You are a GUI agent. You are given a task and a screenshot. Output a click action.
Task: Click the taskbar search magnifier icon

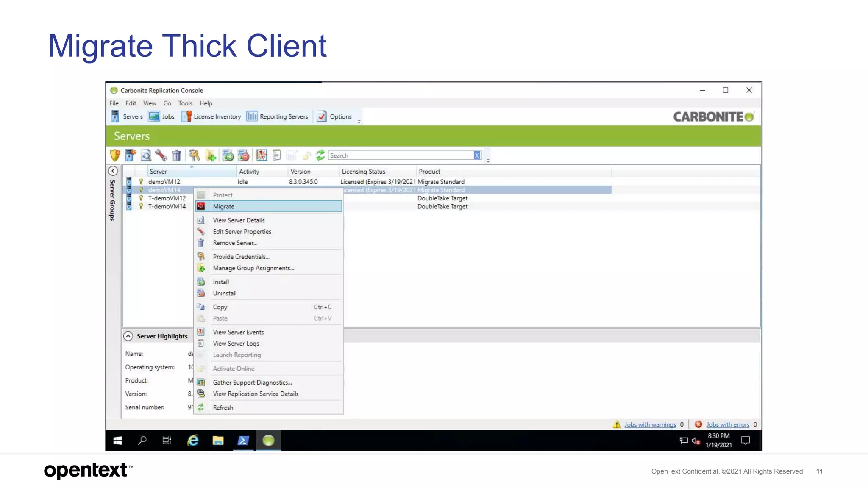pos(142,441)
